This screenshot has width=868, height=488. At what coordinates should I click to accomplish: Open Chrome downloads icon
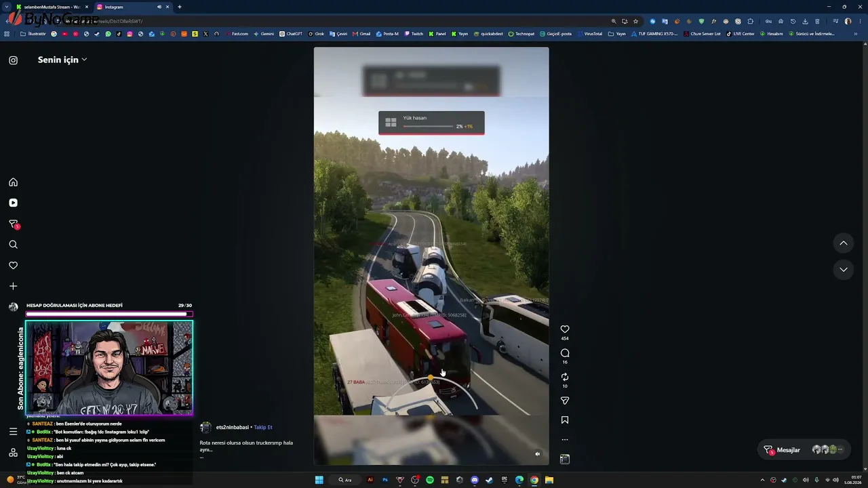pyautogui.click(x=805, y=22)
